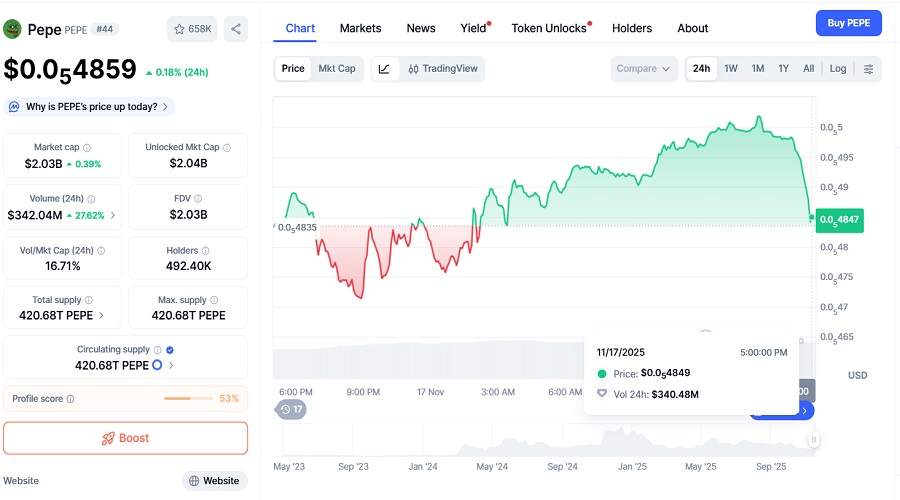Open the Compare dropdown
Screen dimensions: 900x500
(x=644, y=69)
